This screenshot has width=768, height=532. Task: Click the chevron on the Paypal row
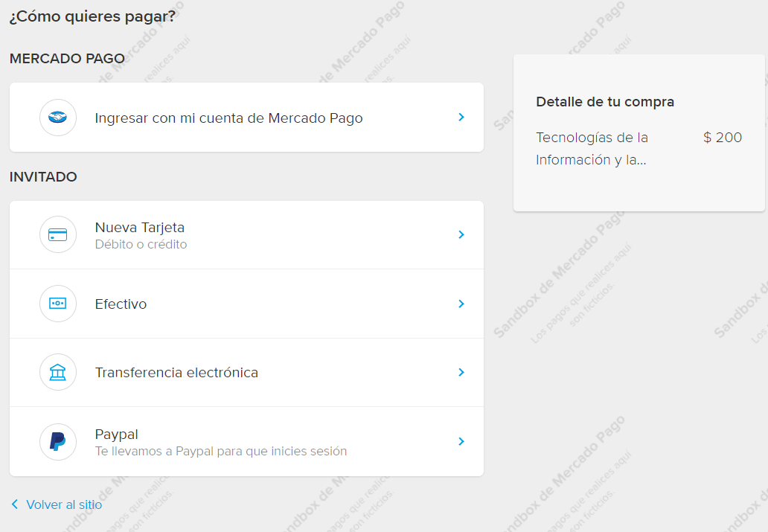461,441
